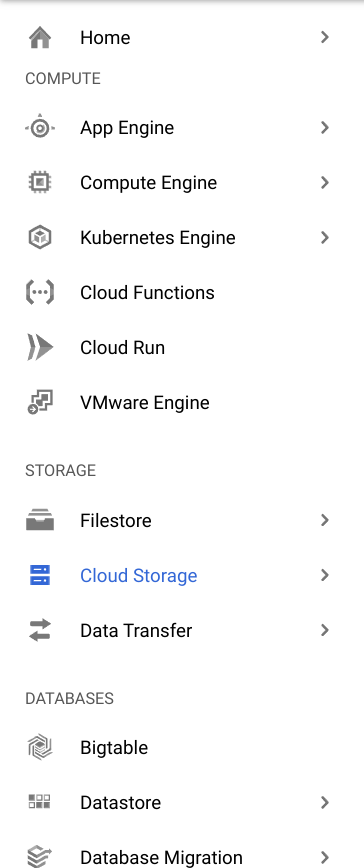364x868 pixels.
Task: Go to the Database Migration label
Action: pos(161,857)
